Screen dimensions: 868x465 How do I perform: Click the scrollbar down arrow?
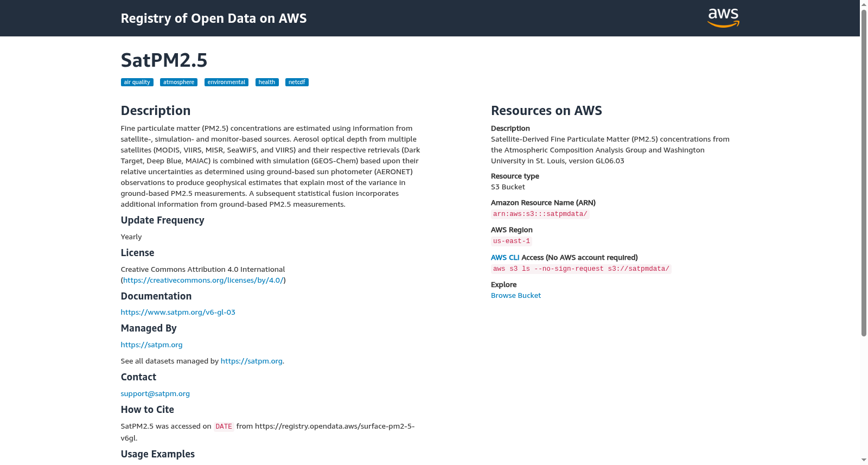pyautogui.click(x=864, y=460)
